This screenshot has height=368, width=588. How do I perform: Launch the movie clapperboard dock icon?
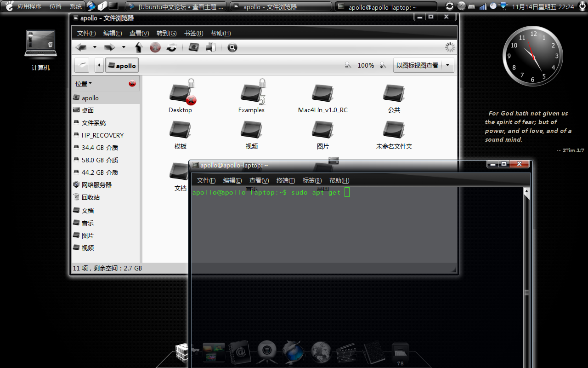pos(347,353)
